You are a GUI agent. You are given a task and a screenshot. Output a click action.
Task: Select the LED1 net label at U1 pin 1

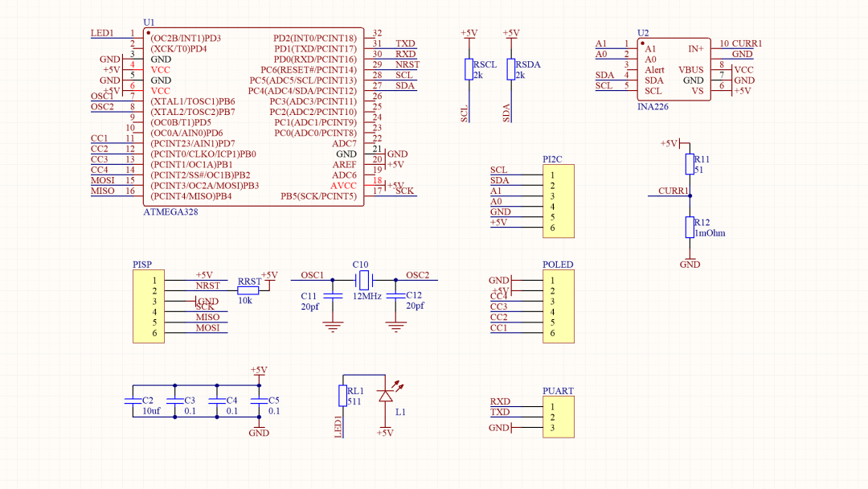point(102,33)
